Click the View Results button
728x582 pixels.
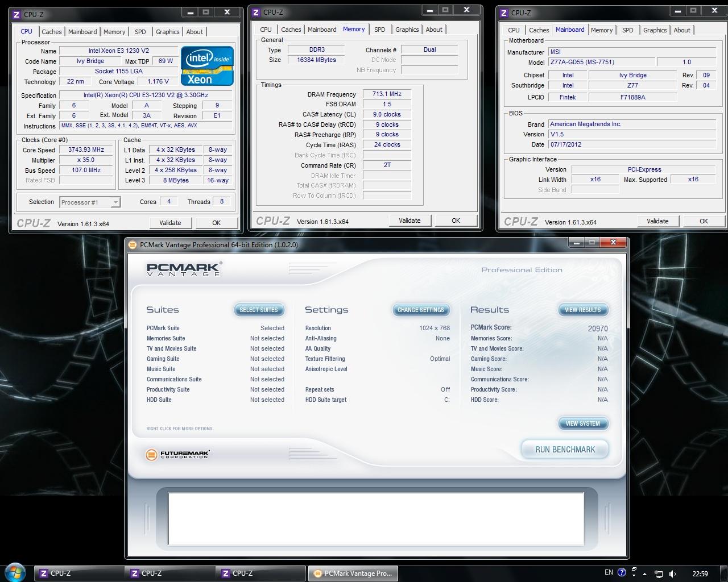pyautogui.click(x=583, y=310)
